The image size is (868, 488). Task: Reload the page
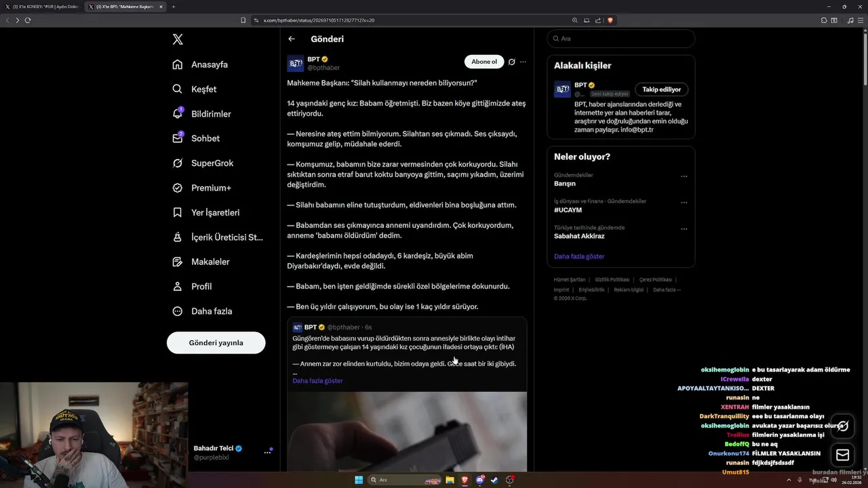28,20
